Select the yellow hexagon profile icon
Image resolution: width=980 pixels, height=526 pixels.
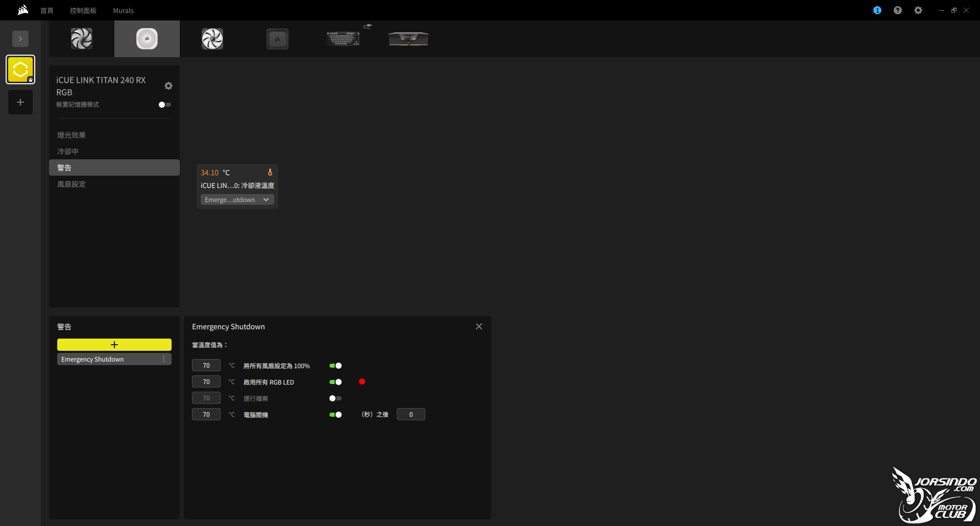20,69
